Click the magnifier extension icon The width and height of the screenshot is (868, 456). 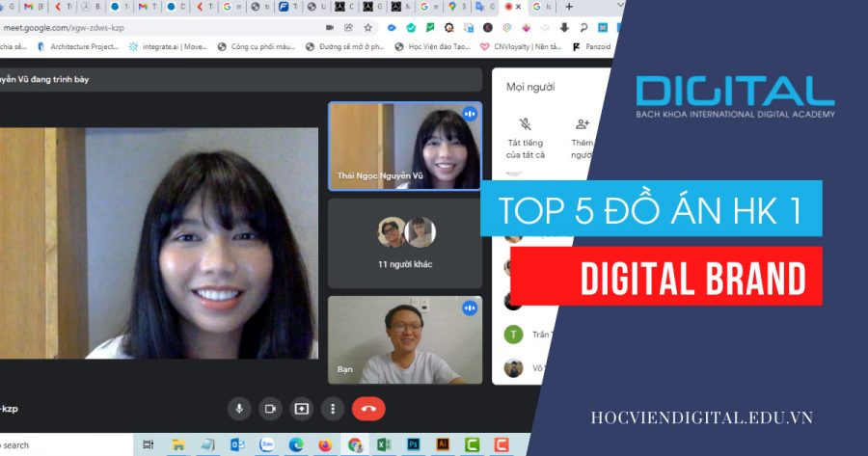[583, 28]
